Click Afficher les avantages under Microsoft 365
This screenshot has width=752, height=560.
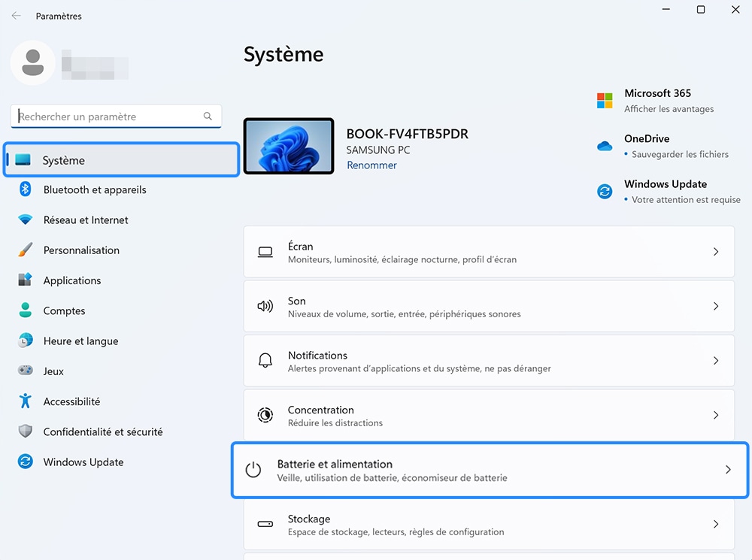tap(669, 109)
